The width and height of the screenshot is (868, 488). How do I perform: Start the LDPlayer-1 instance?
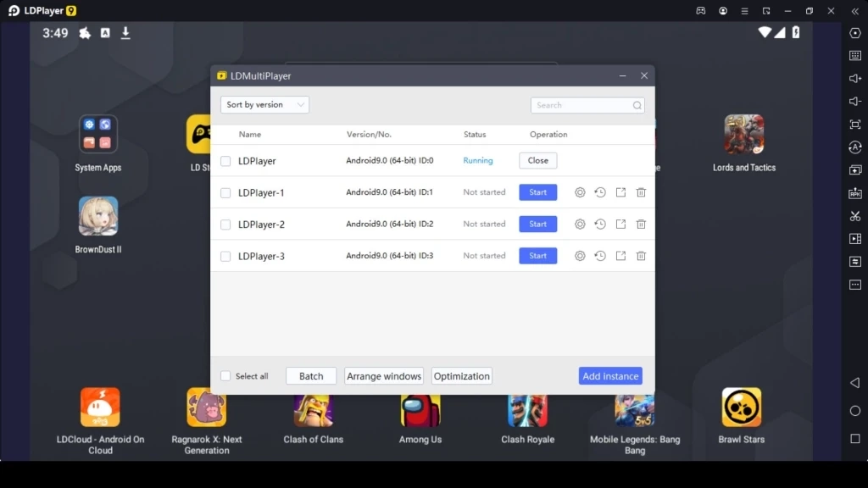[537, 192]
